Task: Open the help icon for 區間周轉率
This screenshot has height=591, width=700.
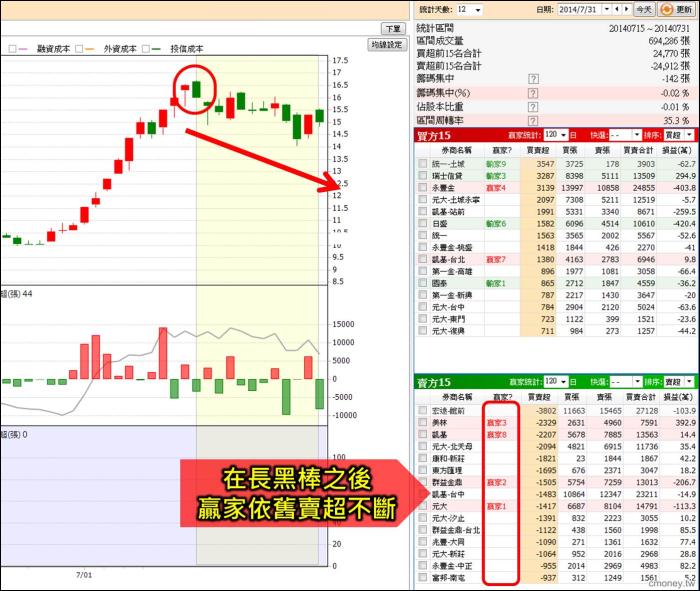Action: point(533,121)
